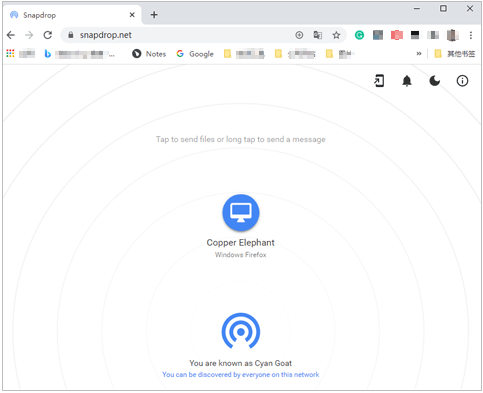Click the 'Windows Firefox' label
This screenshot has height=393, width=483.
(x=241, y=255)
